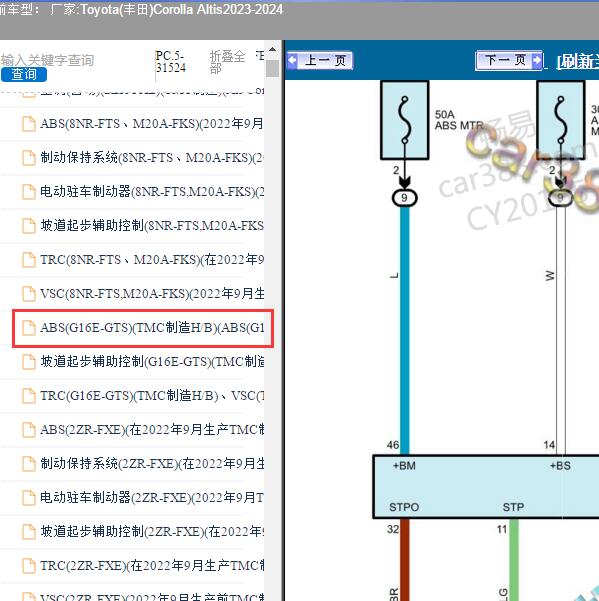Go to previous page with 上一页

click(320, 61)
